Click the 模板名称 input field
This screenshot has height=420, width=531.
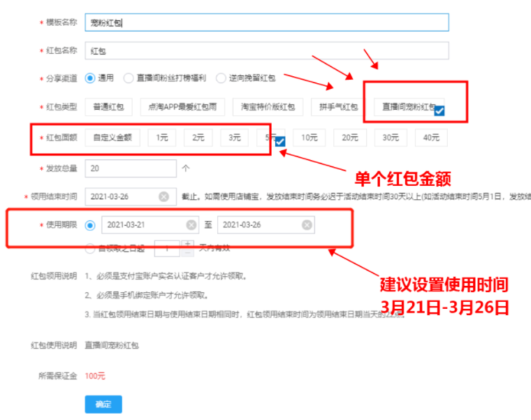click(x=265, y=22)
